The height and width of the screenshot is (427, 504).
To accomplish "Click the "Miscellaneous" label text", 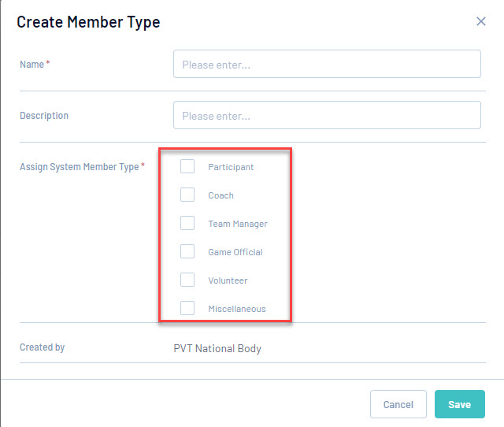I will 237,309.
